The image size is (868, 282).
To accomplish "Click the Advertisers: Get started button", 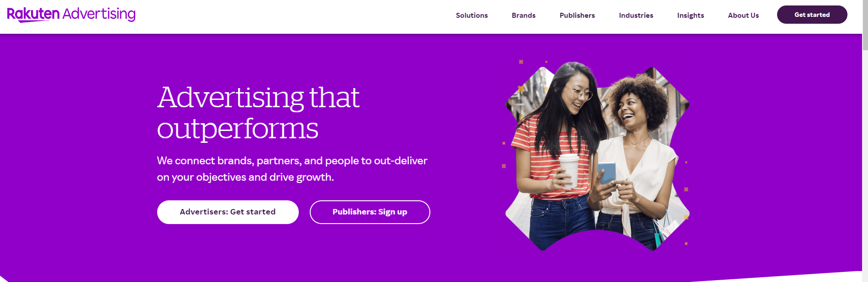I will point(228,212).
